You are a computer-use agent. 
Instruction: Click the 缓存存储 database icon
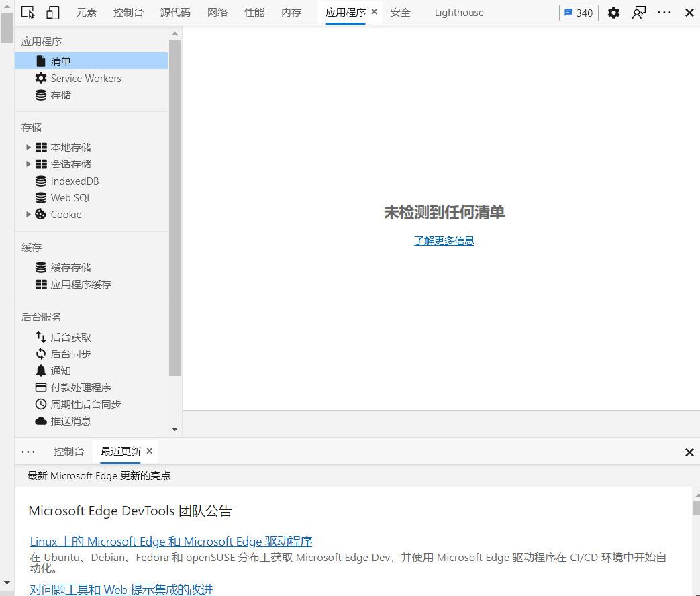point(41,267)
